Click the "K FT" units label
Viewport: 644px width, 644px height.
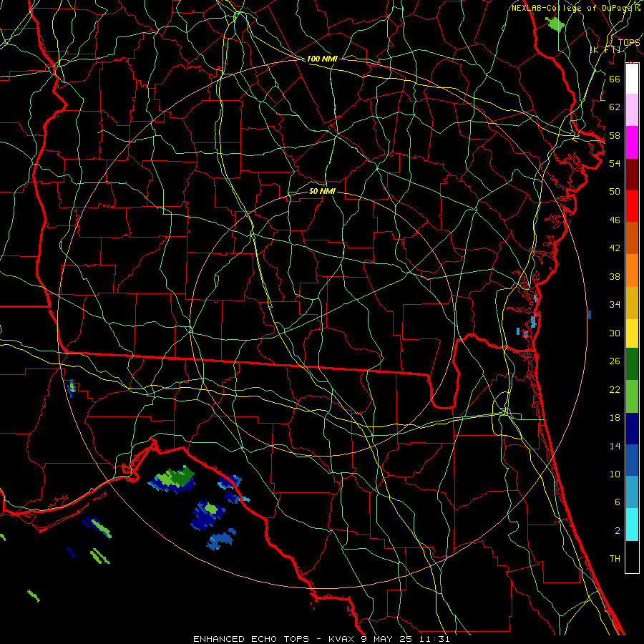pyautogui.click(x=605, y=50)
